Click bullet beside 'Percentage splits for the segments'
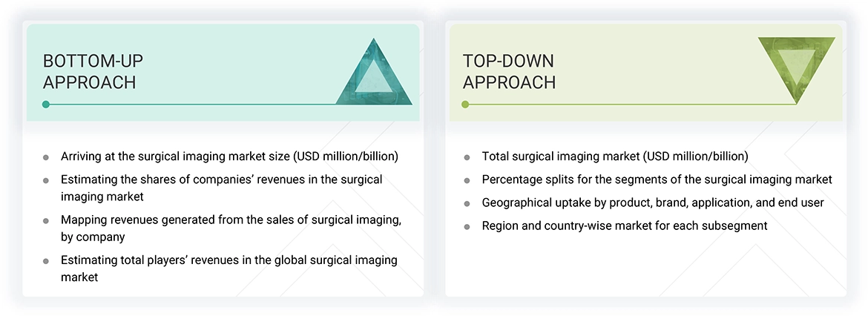 click(x=467, y=180)
